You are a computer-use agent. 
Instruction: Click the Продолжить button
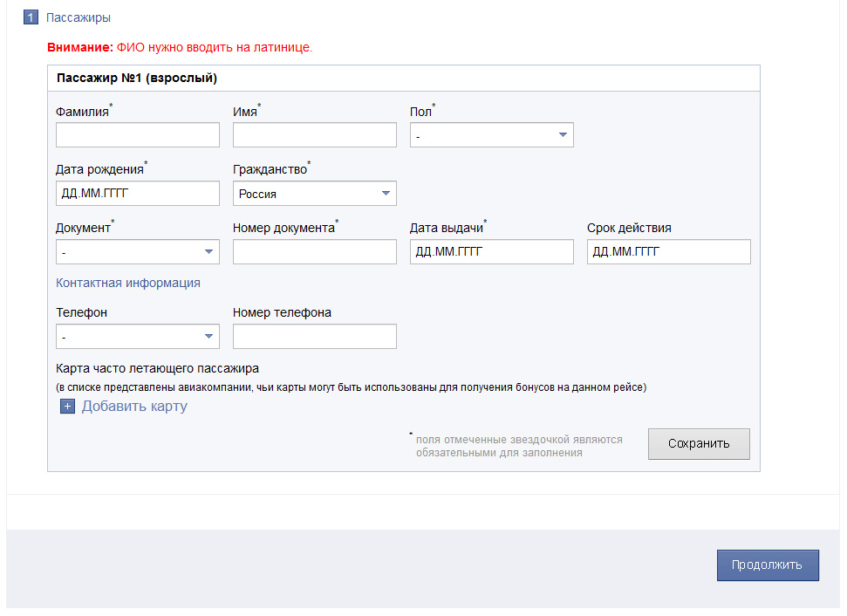click(x=768, y=565)
